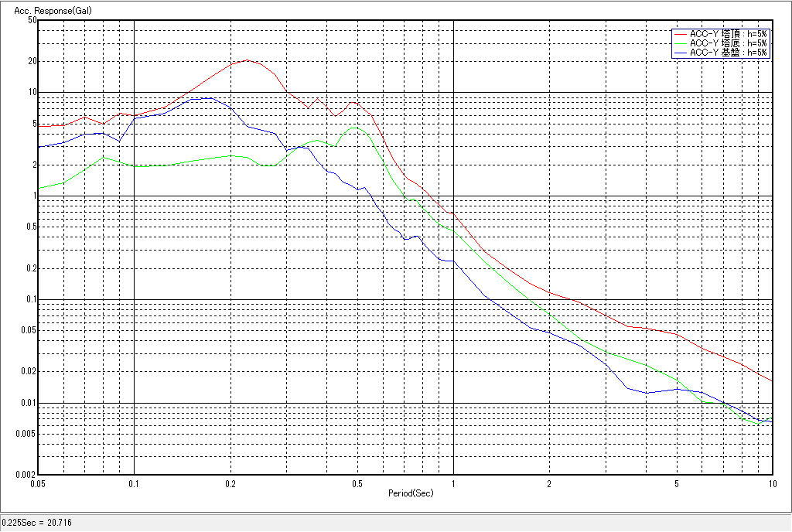Select the green line swatch in the legend
This screenshot has width=792, height=532.
click(x=681, y=43)
